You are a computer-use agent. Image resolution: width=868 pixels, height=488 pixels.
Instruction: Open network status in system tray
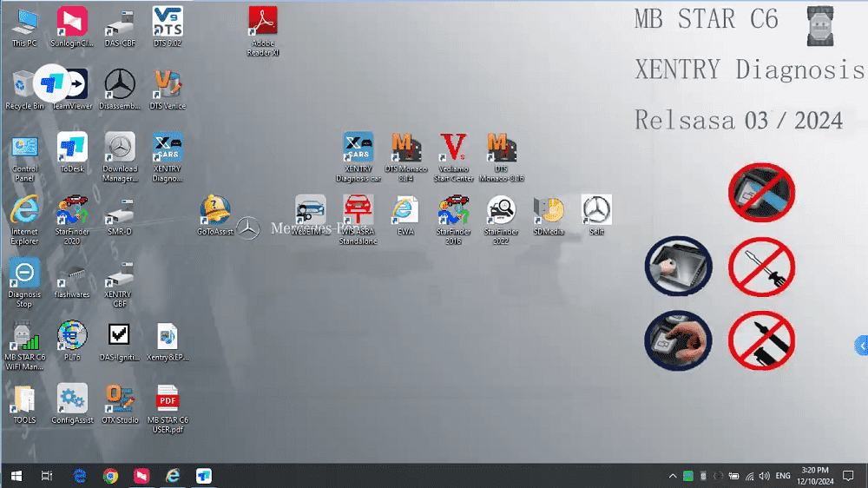tap(750, 476)
